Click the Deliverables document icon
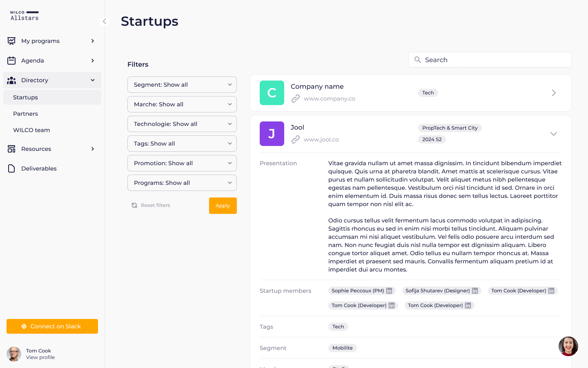588x368 pixels. point(11,168)
